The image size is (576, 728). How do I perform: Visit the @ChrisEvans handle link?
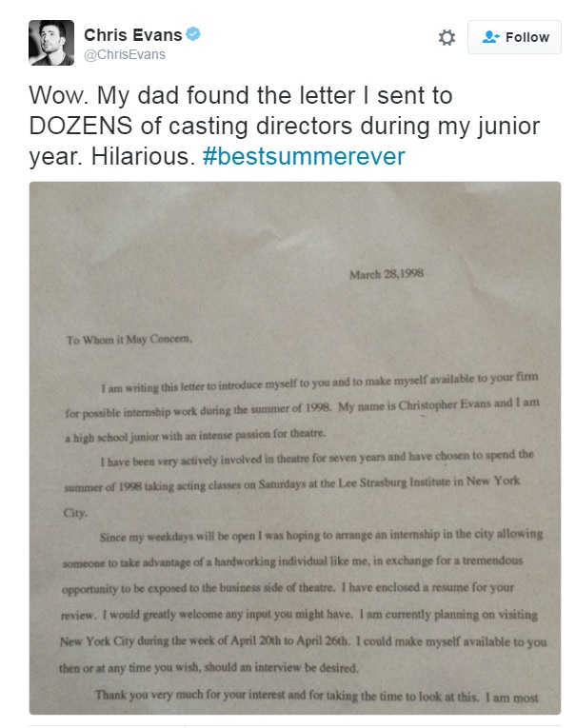pyautogui.click(x=125, y=54)
